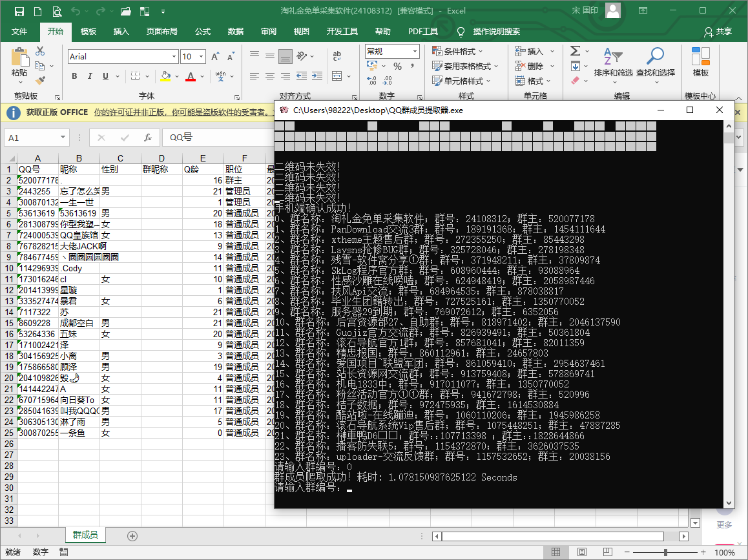748x560 pixels.
Task: Align text to the right
Action: (286, 76)
